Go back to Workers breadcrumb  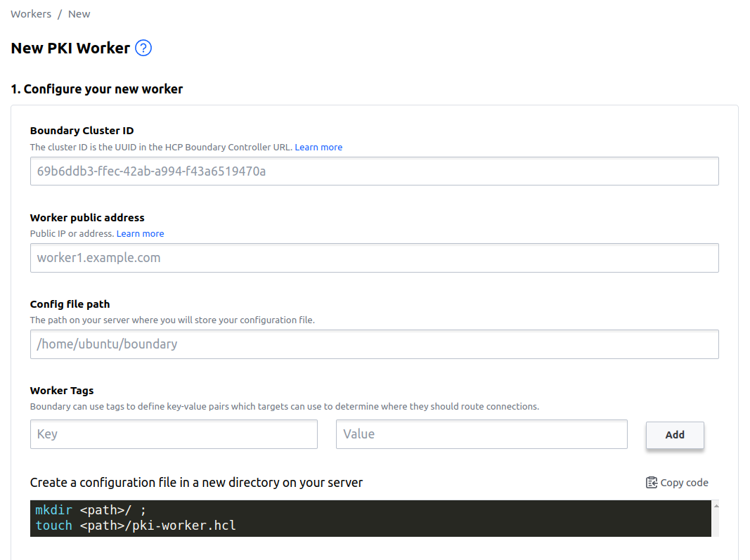31,14
